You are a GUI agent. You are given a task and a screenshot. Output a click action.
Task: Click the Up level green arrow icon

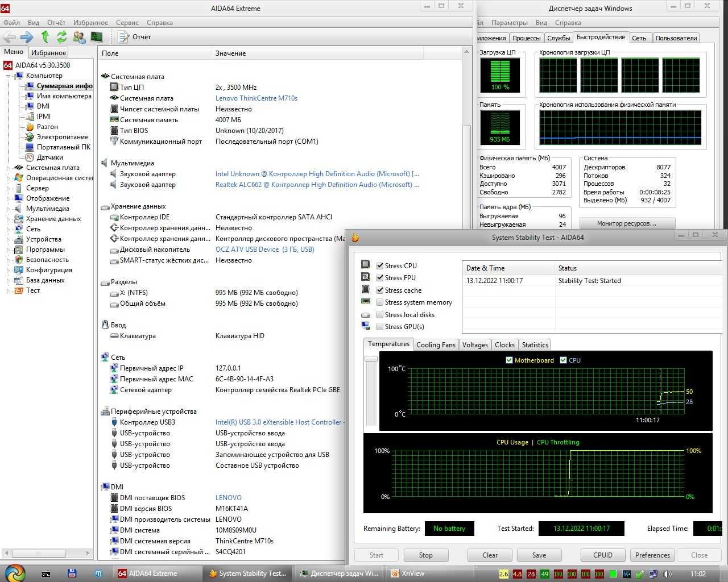click(x=45, y=37)
